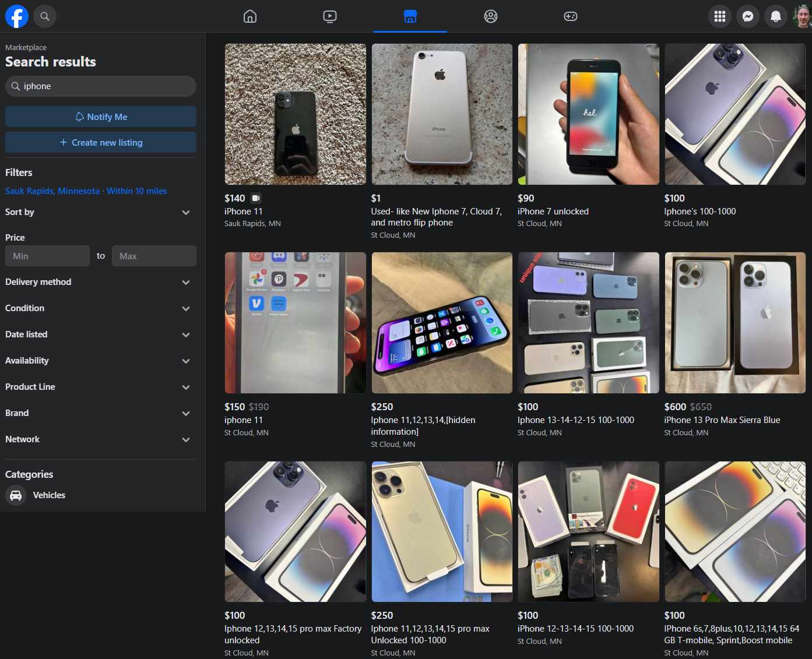Click the 'iPhone 7 unlocked' title

tap(553, 212)
